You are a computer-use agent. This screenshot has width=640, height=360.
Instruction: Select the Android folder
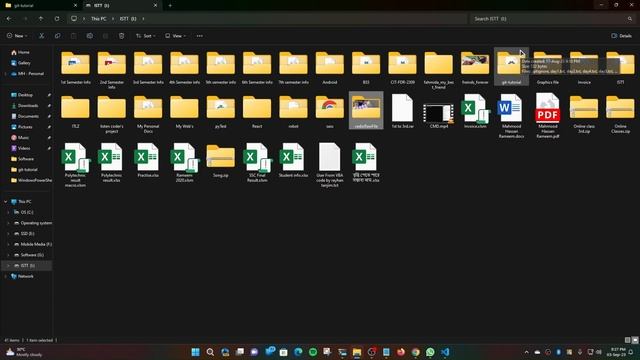click(x=329, y=68)
